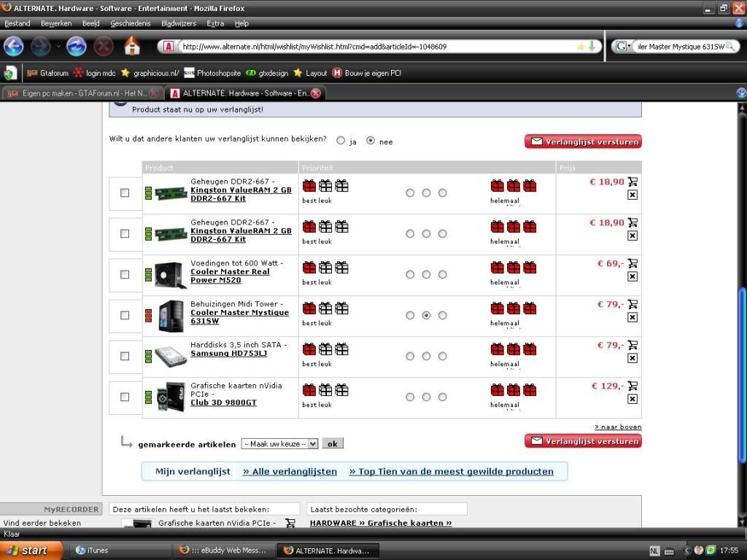
Task: Add Club 3D 9800GT to cart
Action: (x=632, y=386)
